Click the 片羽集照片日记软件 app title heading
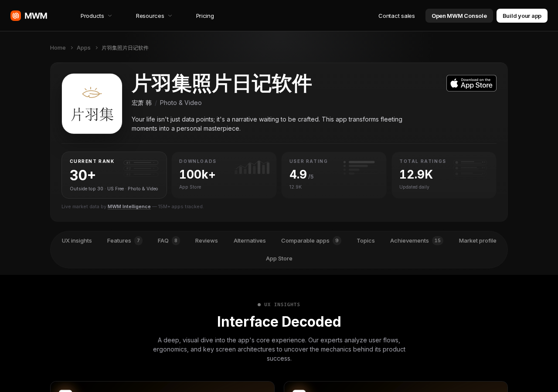The image size is (558, 392). [x=222, y=84]
